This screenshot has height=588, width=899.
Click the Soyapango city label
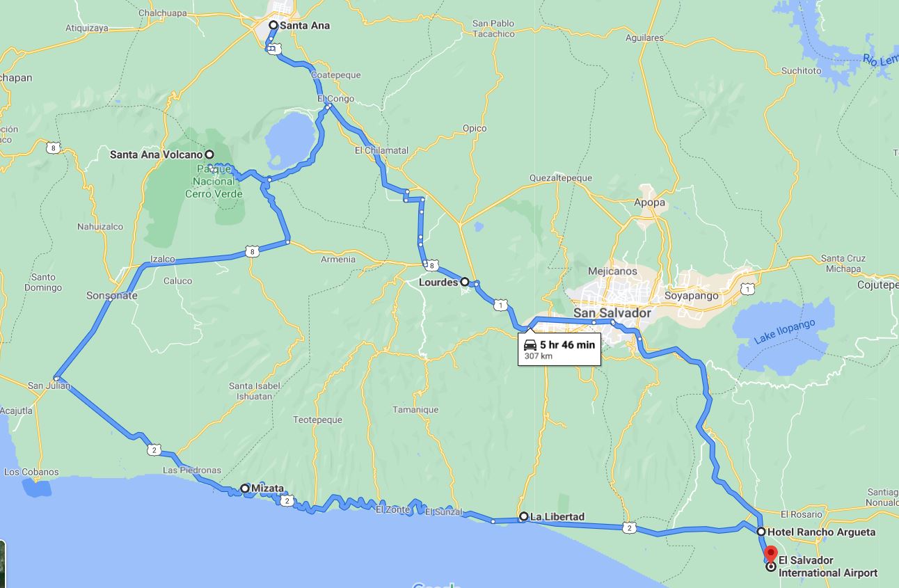pyautogui.click(x=691, y=296)
